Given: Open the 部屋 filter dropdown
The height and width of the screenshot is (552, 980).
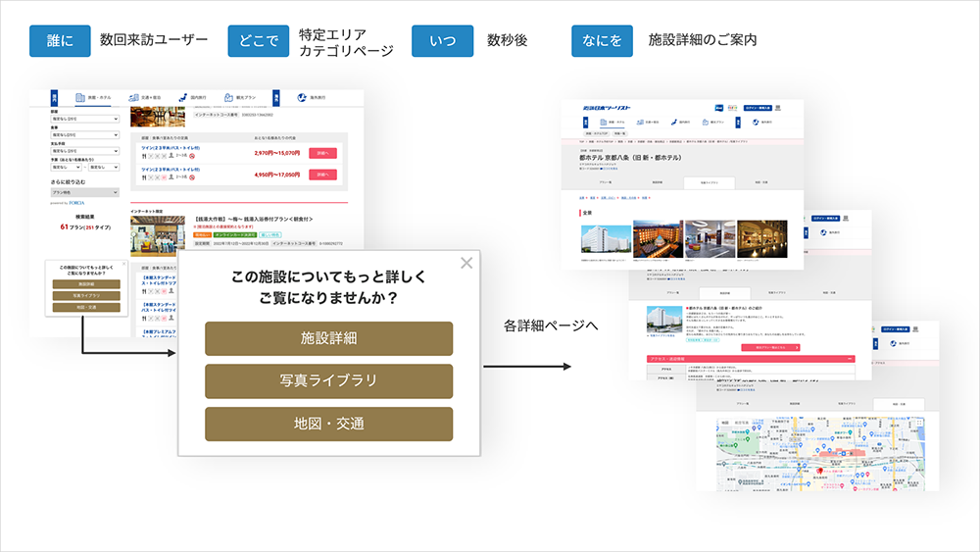Looking at the screenshot, I should pos(84,119).
